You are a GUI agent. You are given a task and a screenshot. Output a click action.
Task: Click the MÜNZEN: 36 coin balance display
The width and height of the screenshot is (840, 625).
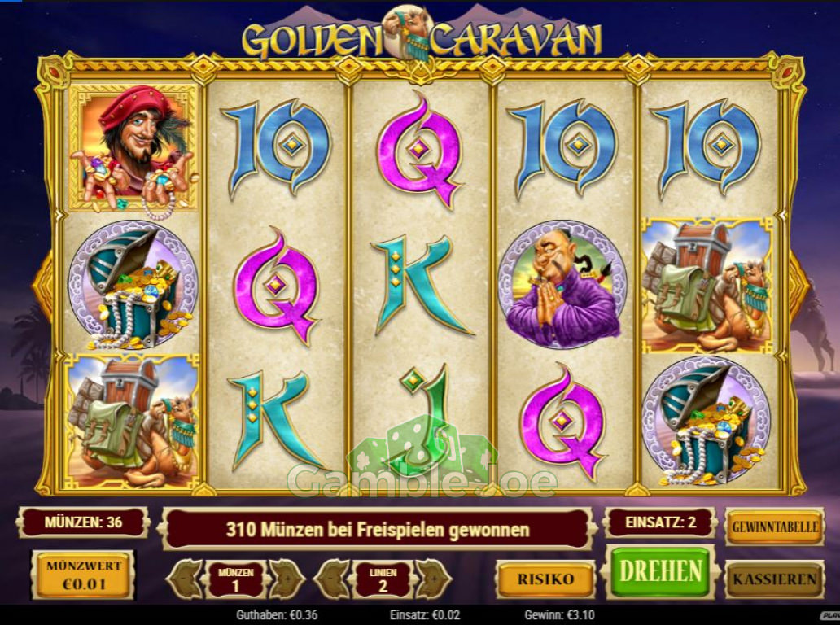tap(84, 522)
